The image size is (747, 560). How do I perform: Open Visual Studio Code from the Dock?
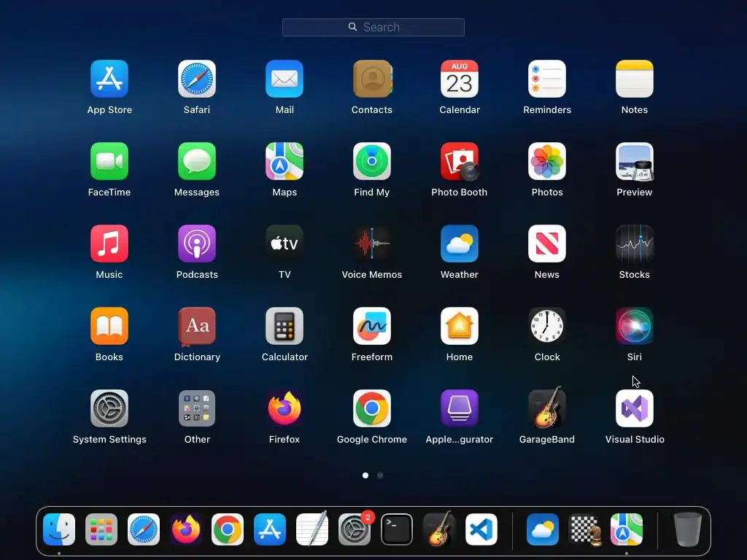click(x=481, y=529)
